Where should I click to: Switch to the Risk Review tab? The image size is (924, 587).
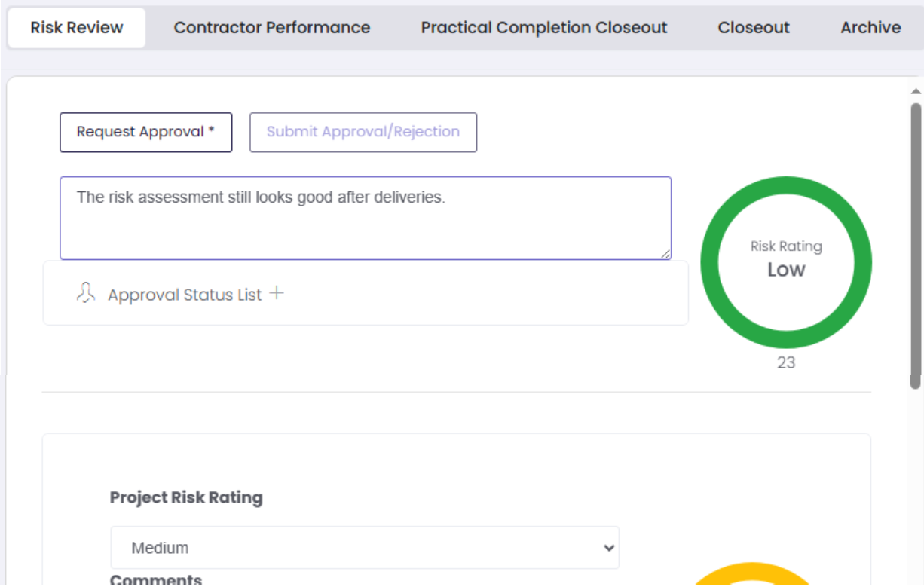76,28
